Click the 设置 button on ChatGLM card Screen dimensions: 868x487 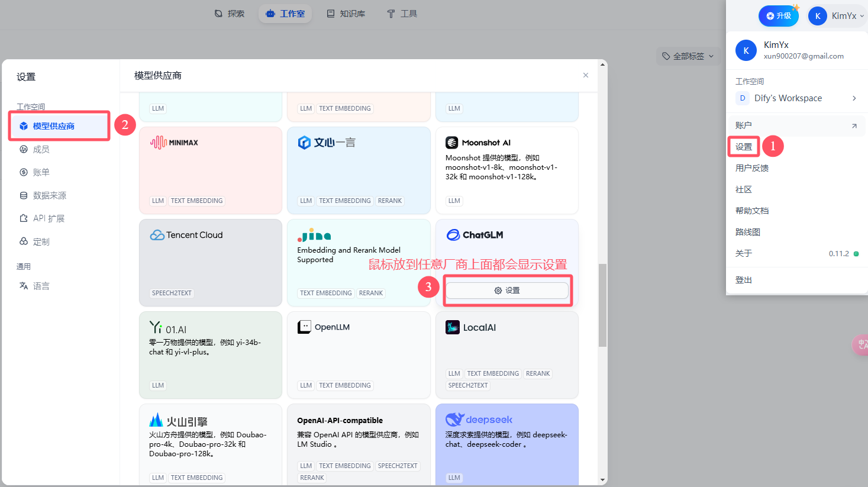pos(507,291)
